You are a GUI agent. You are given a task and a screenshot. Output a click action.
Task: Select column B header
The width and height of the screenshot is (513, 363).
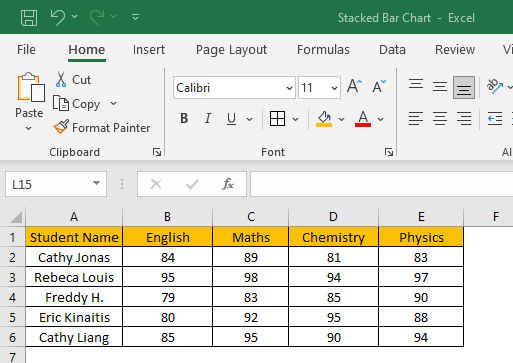click(167, 217)
